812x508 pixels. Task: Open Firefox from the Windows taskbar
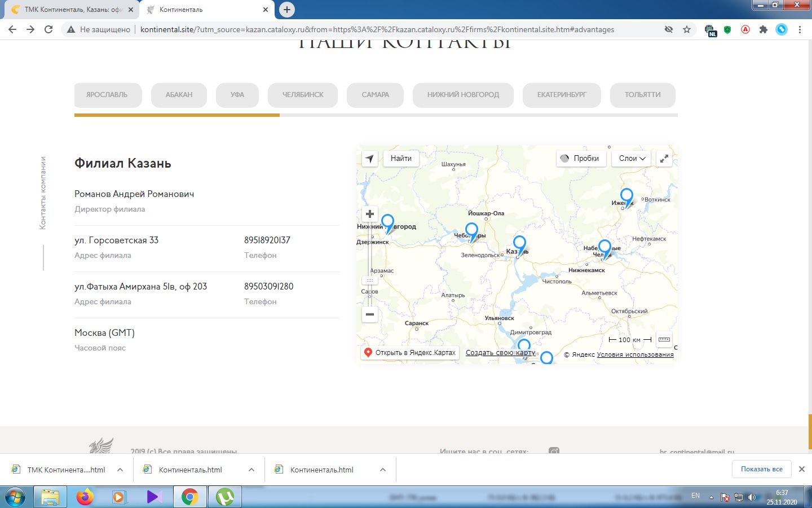coord(85,497)
